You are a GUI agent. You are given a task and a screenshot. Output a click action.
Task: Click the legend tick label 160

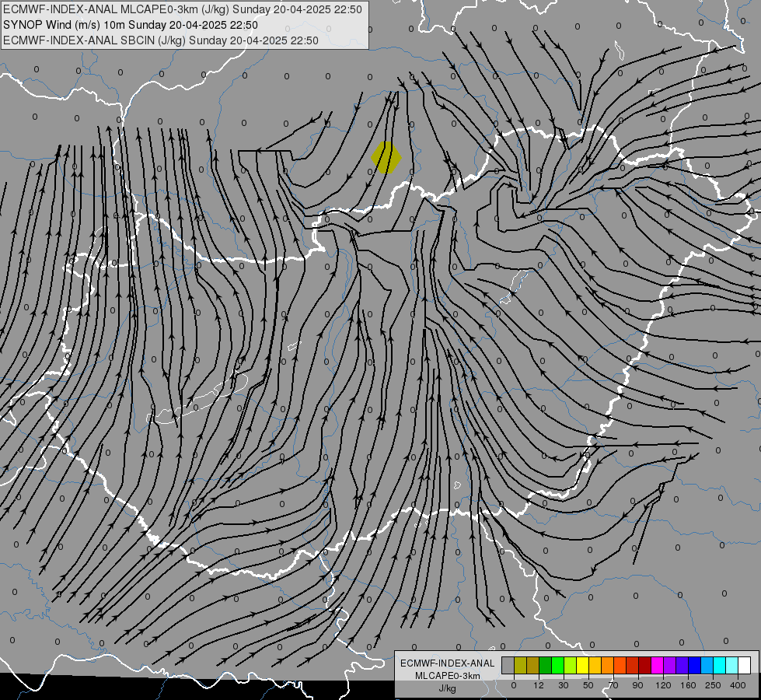pyautogui.click(x=688, y=685)
